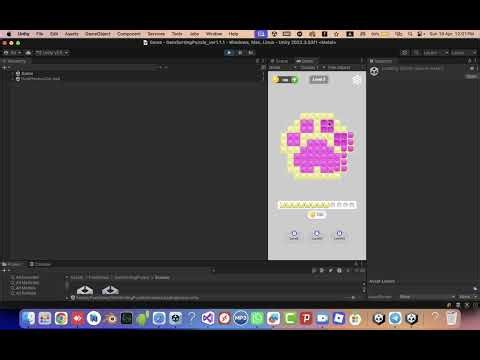The width and height of the screenshot is (480, 360).
Task: Switch to the Console tab
Action: 40,264
